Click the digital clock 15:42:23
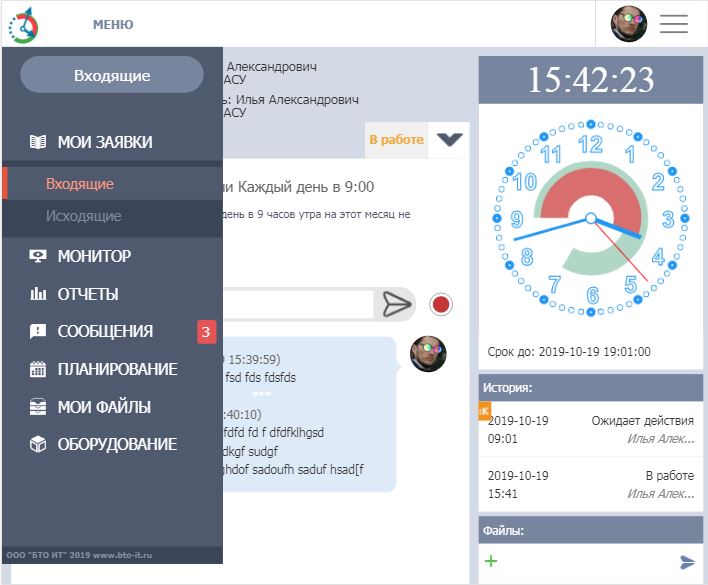This screenshot has width=708, height=585. [591, 80]
